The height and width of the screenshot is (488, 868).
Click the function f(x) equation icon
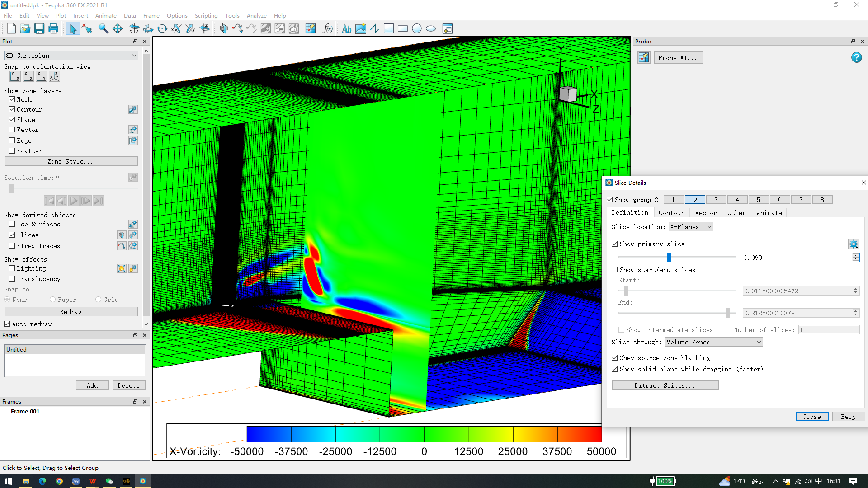click(327, 29)
